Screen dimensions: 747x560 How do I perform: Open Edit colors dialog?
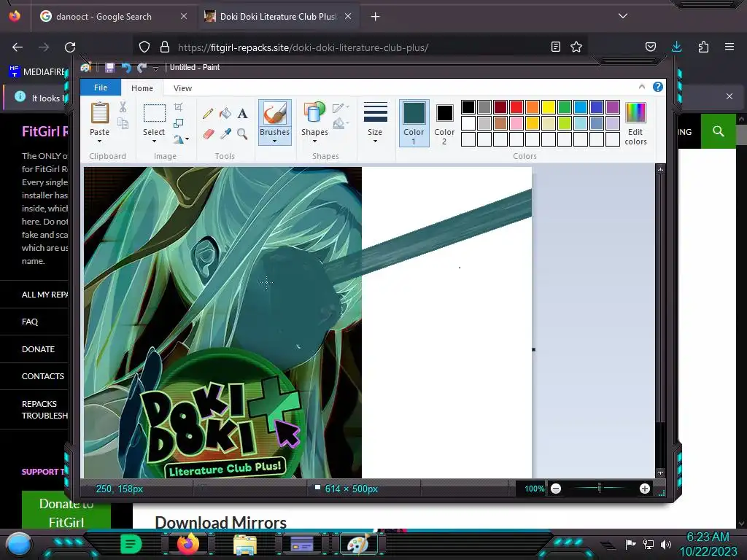click(x=635, y=124)
